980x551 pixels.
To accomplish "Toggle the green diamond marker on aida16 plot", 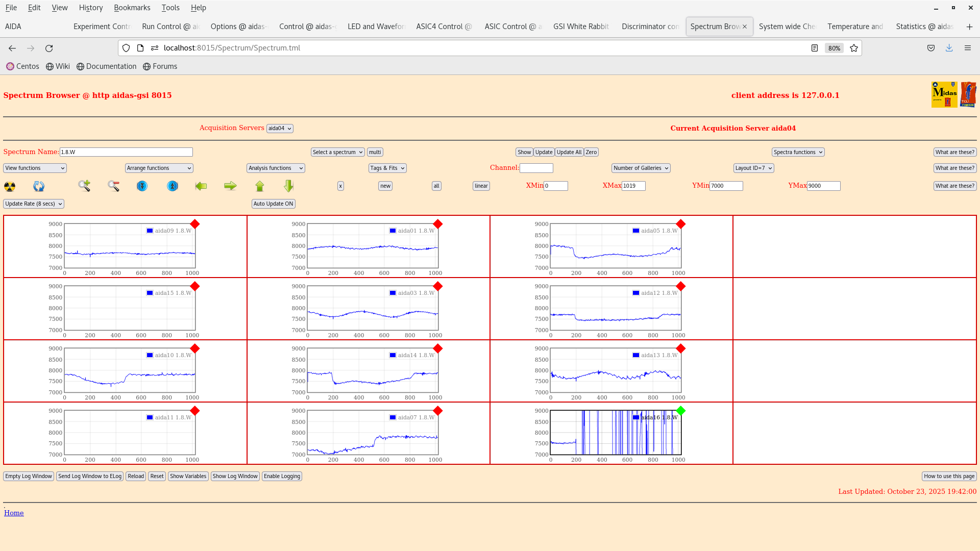I will (x=680, y=410).
